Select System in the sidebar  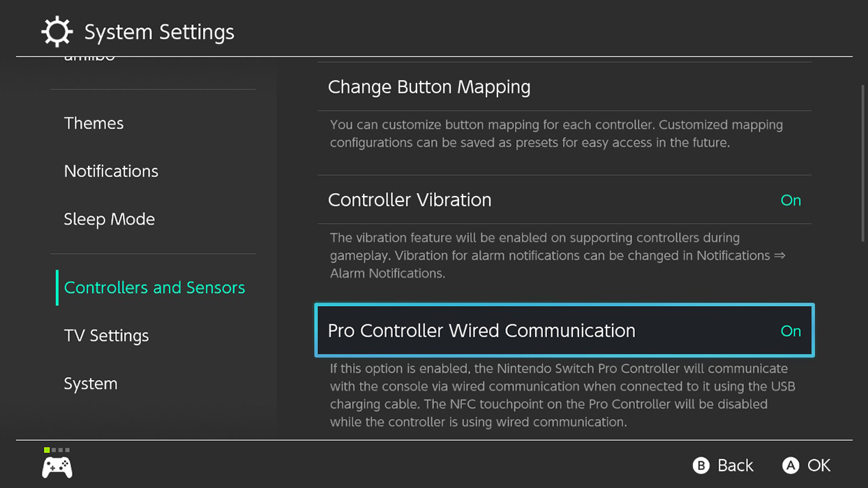tap(91, 384)
